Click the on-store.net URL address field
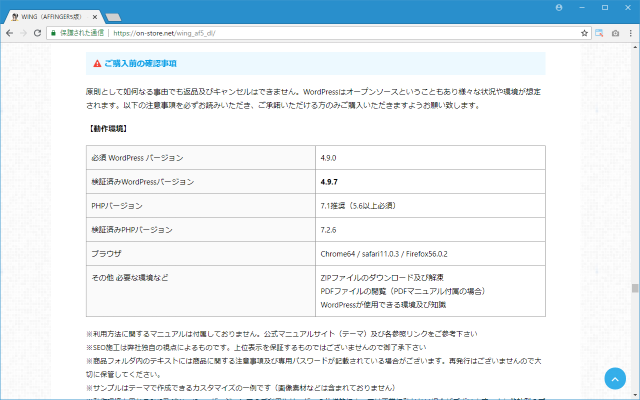The height and width of the screenshot is (400, 640). pos(300,33)
